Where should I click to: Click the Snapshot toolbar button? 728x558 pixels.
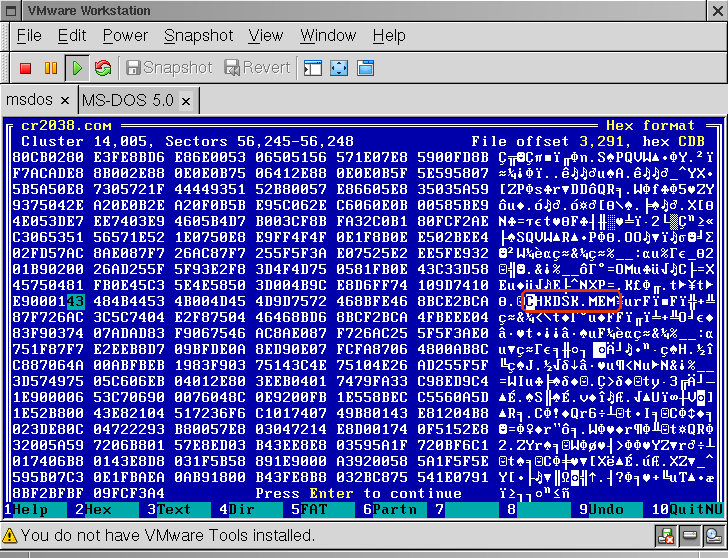click(169, 68)
